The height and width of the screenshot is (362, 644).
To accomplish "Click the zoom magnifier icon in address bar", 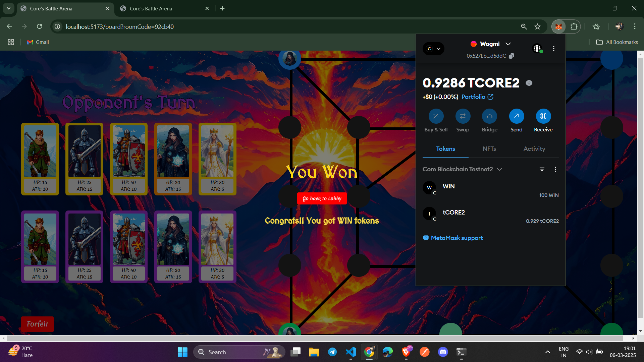I will (524, 26).
